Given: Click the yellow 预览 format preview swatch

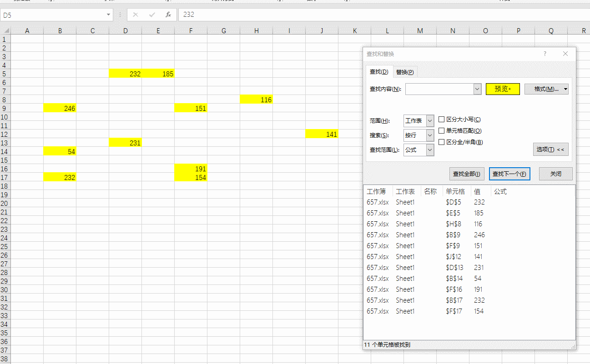Looking at the screenshot, I should click(x=503, y=89).
